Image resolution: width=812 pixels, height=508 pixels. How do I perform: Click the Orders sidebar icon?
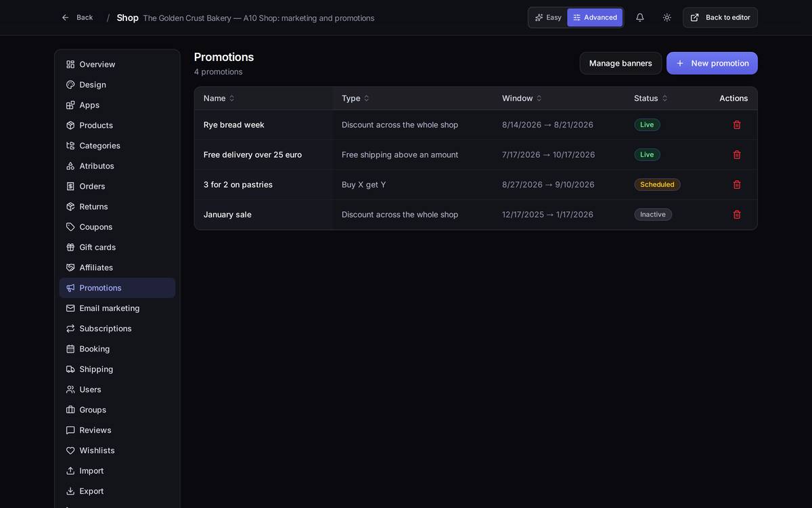70,186
